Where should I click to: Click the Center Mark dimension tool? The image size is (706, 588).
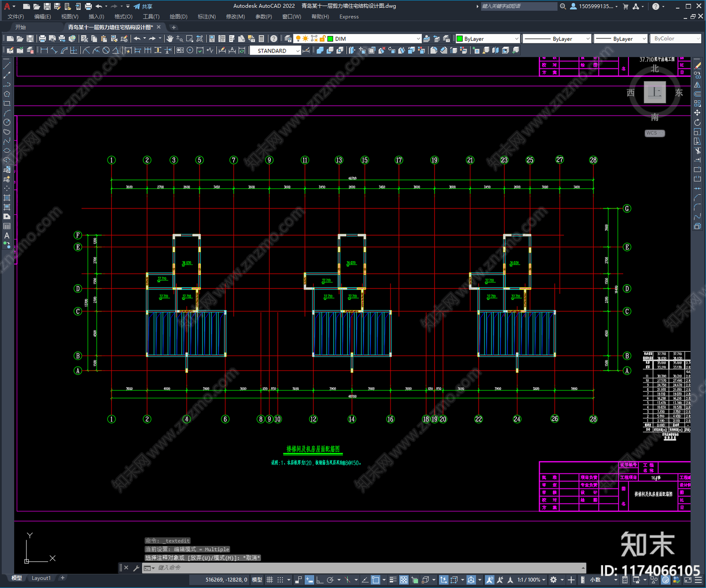[190, 51]
